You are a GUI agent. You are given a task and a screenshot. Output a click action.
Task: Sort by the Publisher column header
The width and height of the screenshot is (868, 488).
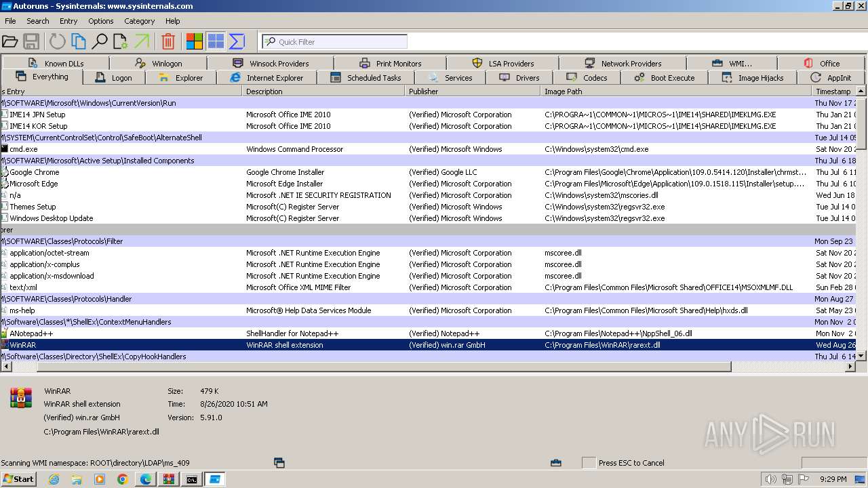(x=473, y=91)
